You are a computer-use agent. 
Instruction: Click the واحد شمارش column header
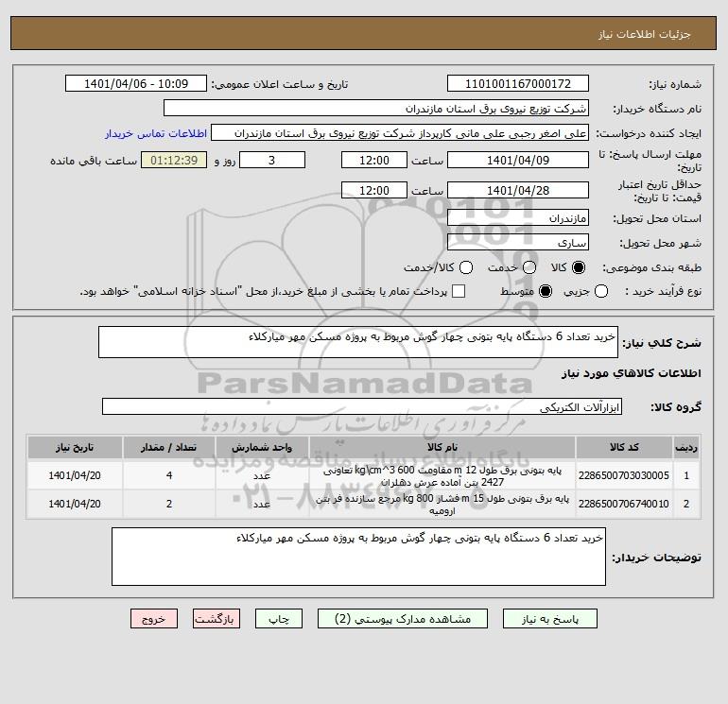coord(262,447)
